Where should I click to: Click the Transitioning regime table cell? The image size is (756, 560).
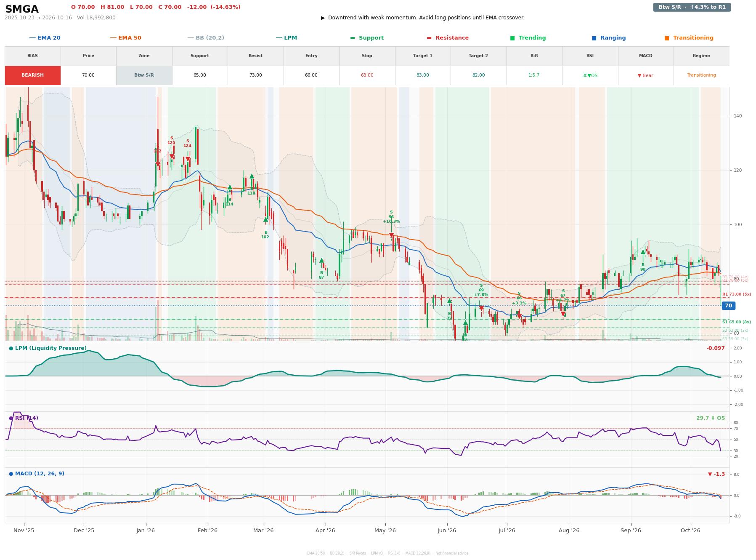coord(701,75)
